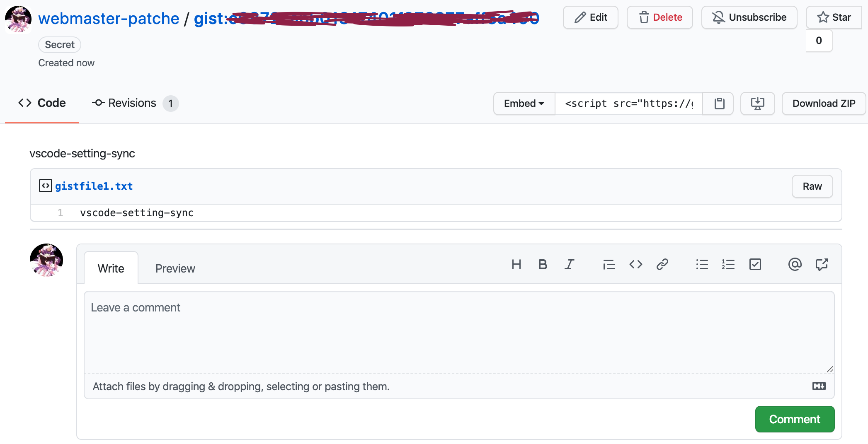
Task: Click the Edit gist button
Action: (x=590, y=17)
